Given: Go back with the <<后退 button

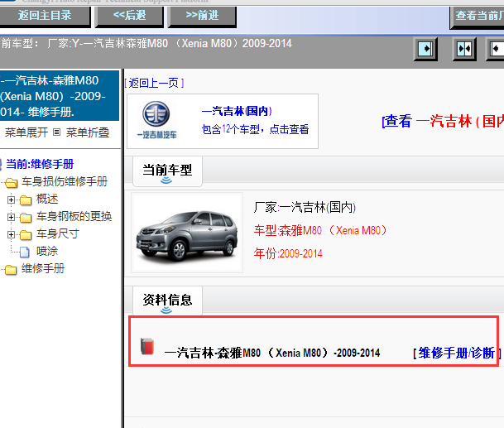Looking at the screenshot, I should point(130,16).
